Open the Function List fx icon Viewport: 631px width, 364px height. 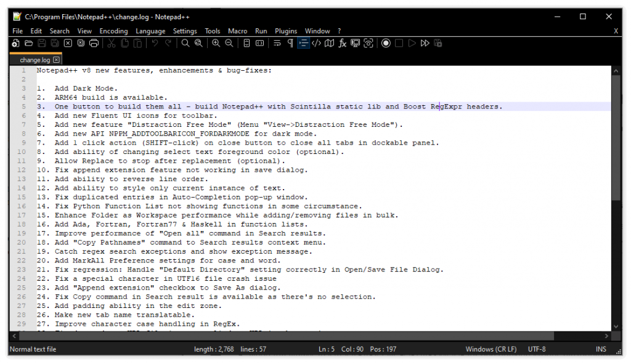point(343,43)
